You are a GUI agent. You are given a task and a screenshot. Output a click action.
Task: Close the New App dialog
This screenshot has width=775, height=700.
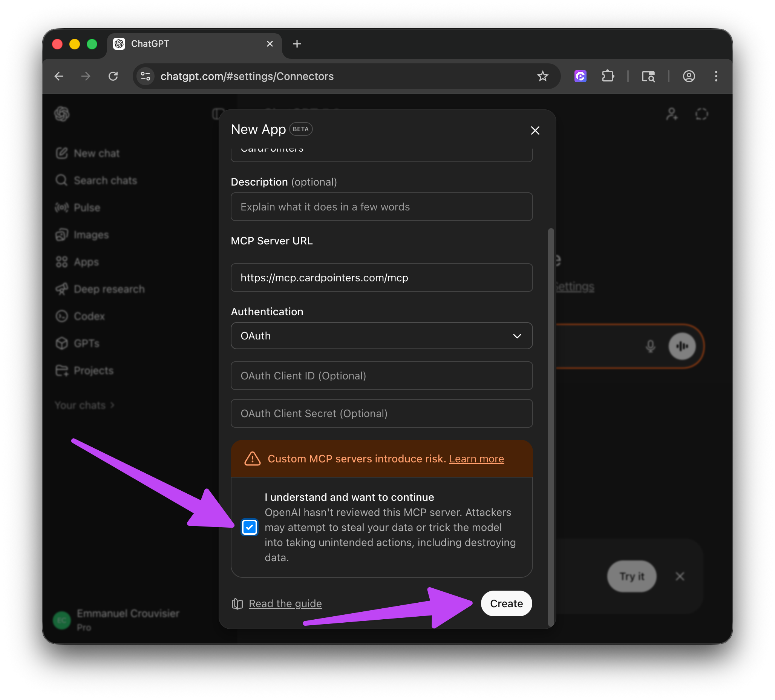click(x=535, y=130)
